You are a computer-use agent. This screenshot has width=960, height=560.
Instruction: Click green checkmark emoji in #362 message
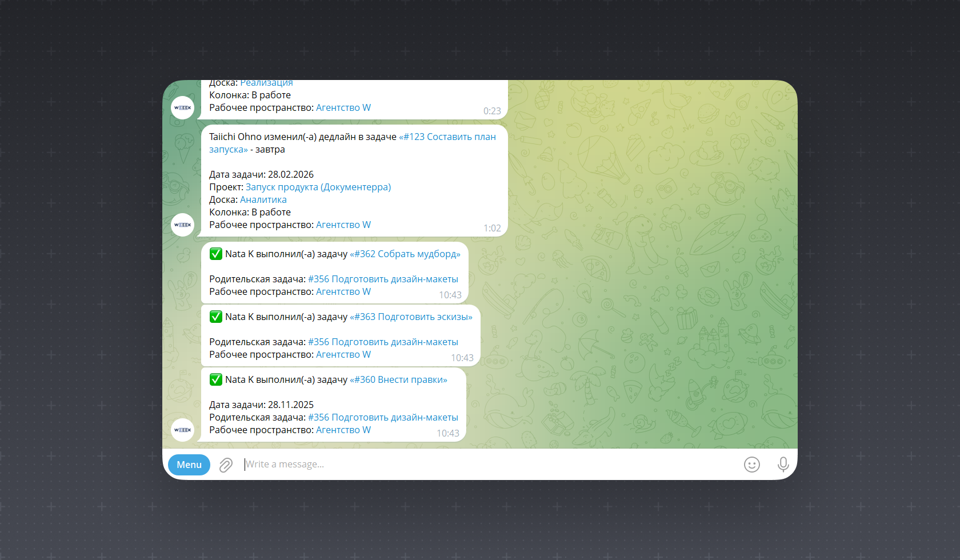click(216, 254)
